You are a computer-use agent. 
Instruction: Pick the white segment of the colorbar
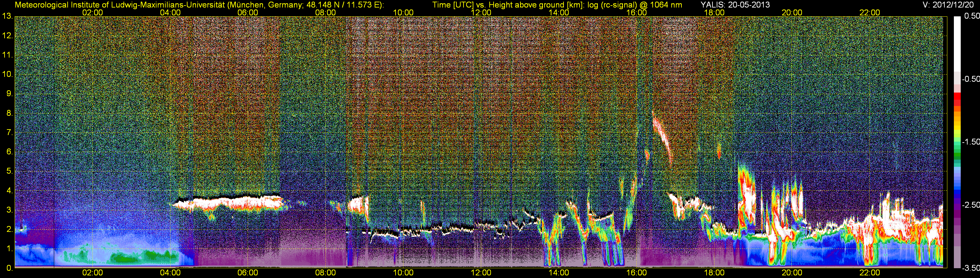point(957,44)
